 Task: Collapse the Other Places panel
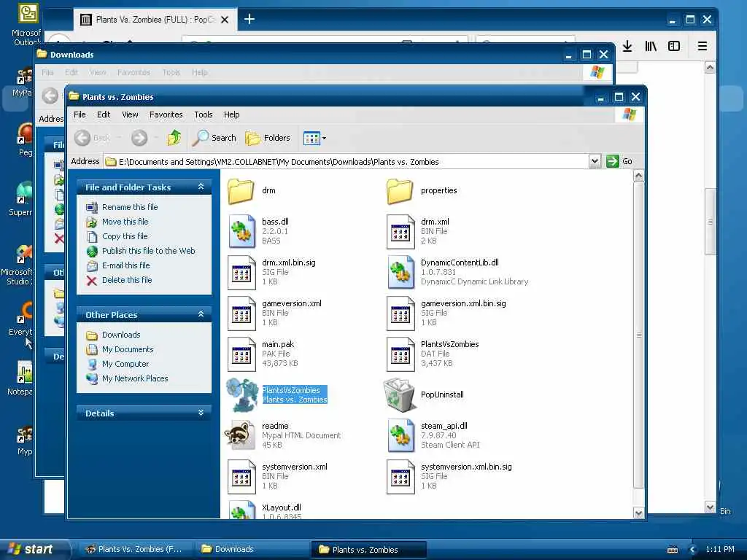[201, 315]
